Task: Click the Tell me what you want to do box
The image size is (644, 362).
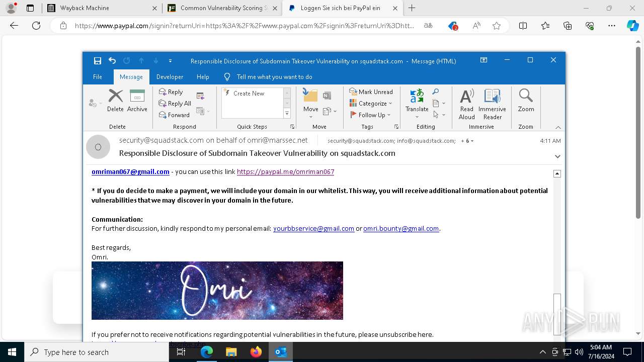Action: (x=274, y=77)
